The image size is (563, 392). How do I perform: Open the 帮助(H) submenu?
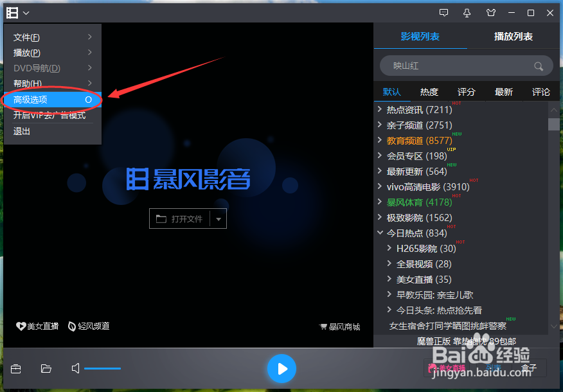point(53,84)
